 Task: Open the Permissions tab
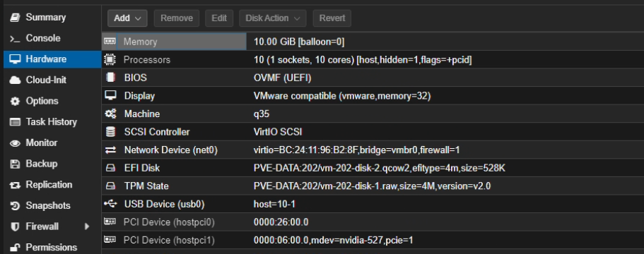pos(52,247)
